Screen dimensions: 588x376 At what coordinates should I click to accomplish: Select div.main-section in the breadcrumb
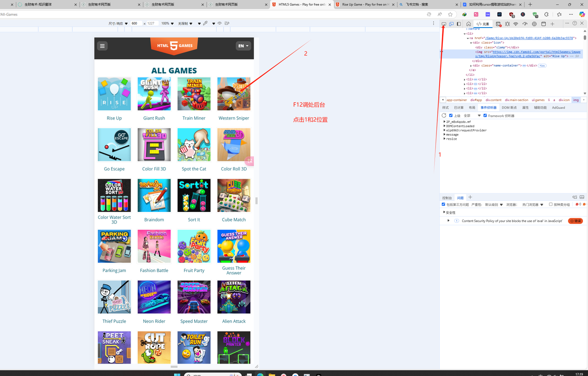coord(517,100)
